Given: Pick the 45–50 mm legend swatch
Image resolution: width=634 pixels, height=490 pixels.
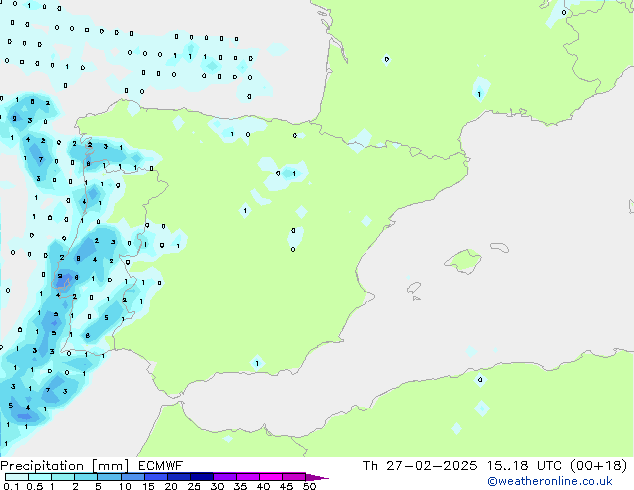Looking at the screenshot, I should pos(294,477).
